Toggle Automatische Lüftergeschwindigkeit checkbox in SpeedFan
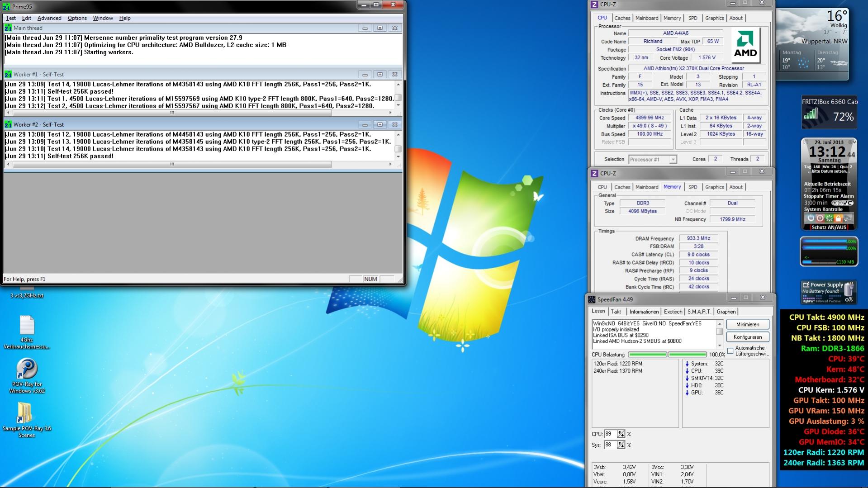Screen dimensions: 868x488 point(730,351)
